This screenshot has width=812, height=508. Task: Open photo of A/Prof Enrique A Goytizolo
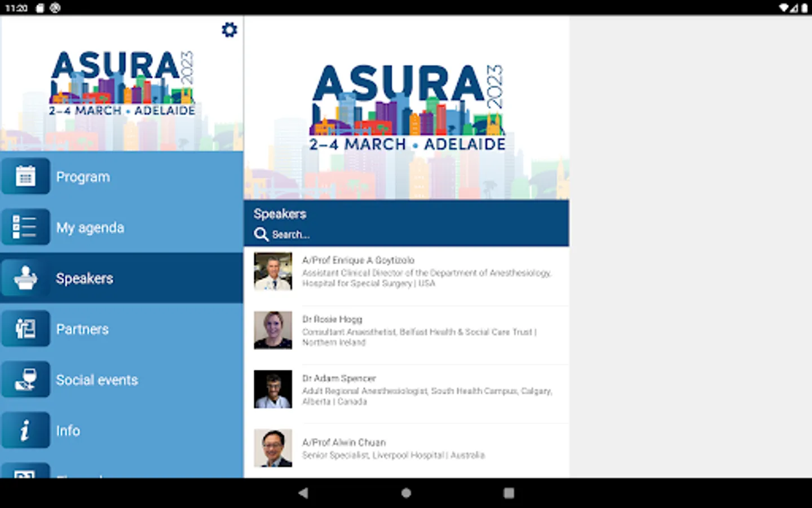tap(273, 271)
